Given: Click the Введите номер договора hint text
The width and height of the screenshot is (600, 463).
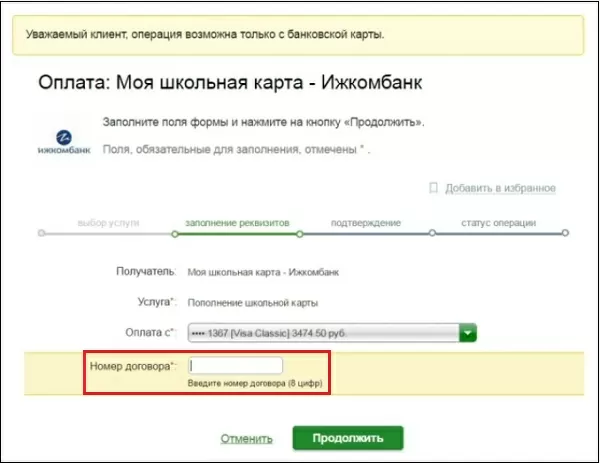Looking at the screenshot, I should tap(258, 384).
